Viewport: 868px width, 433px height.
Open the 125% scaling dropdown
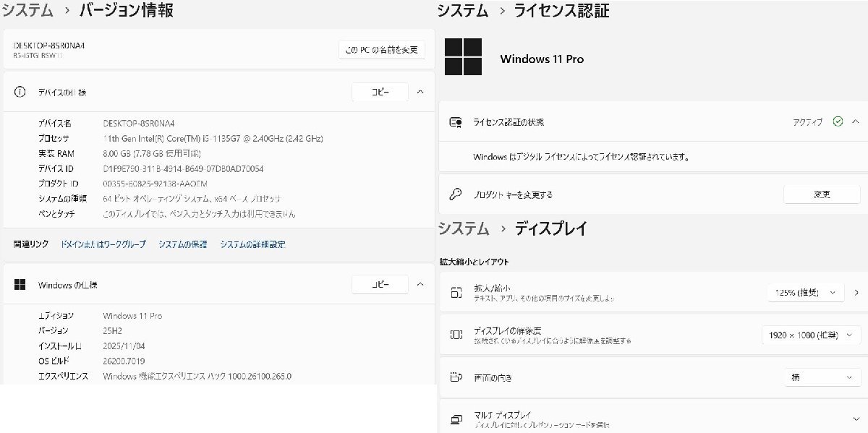[x=806, y=293]
